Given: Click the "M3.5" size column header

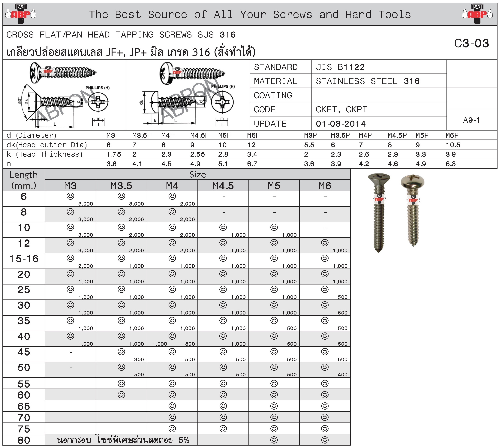Looking at the screenshot, I should 121,186.
